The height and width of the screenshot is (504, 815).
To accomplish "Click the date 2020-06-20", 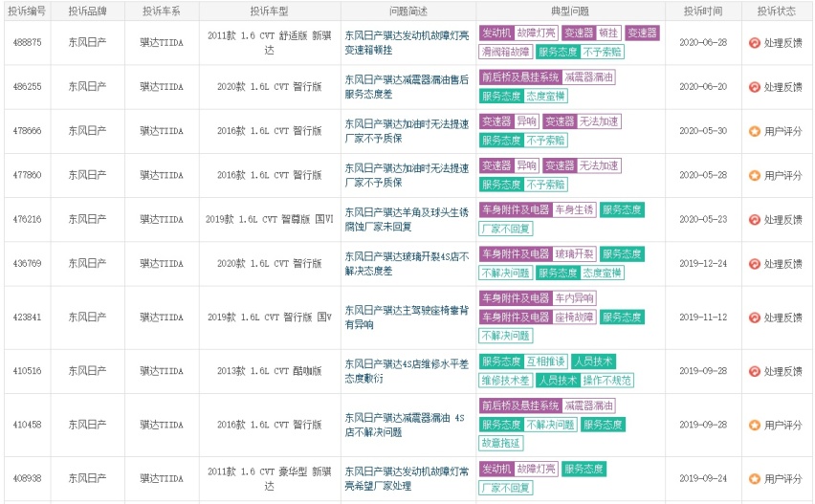I will pos(703,87).
